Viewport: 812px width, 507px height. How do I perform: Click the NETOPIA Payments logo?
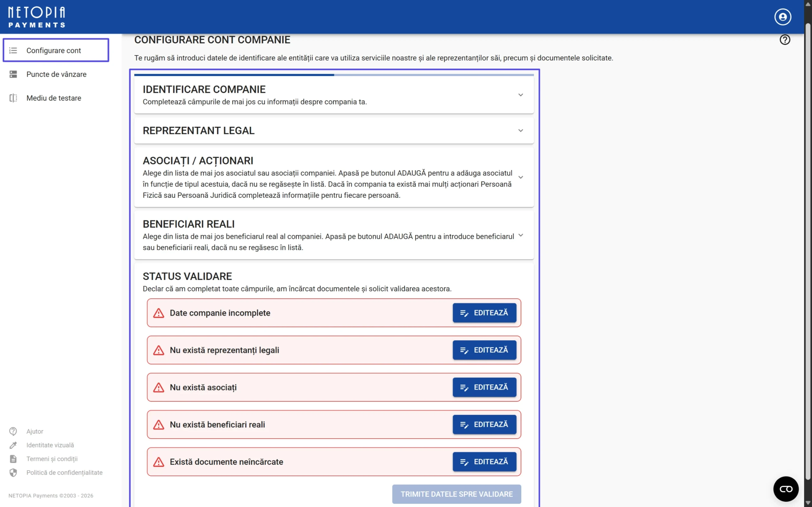click(x=36, y=17)
